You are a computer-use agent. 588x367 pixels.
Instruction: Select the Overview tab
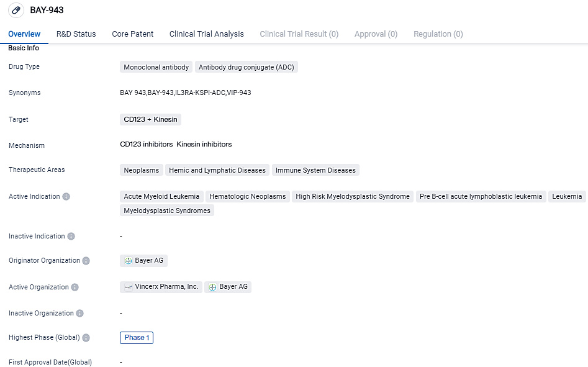coord(24,34)
